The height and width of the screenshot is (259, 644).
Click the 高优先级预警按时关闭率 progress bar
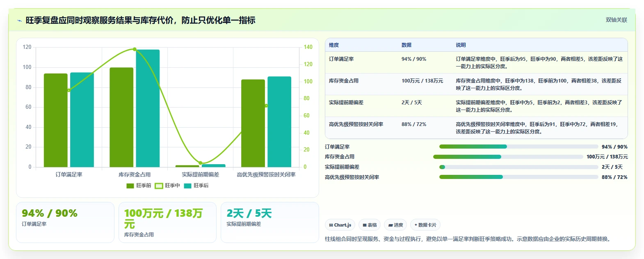click(x=518, y=177)
